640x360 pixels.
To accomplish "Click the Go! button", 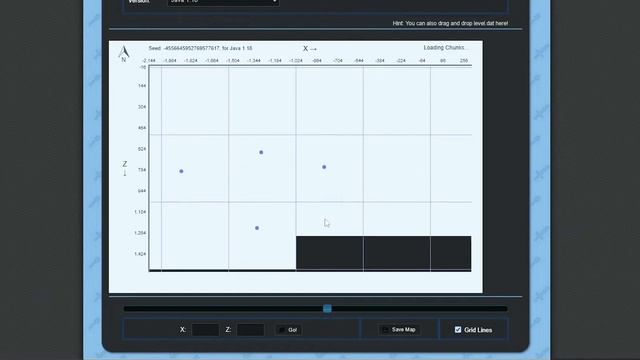I will pos(289,330).
